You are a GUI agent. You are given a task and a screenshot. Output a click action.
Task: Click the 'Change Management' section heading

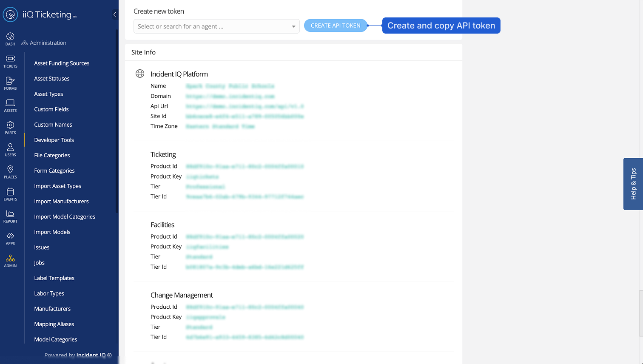[182, 295]
